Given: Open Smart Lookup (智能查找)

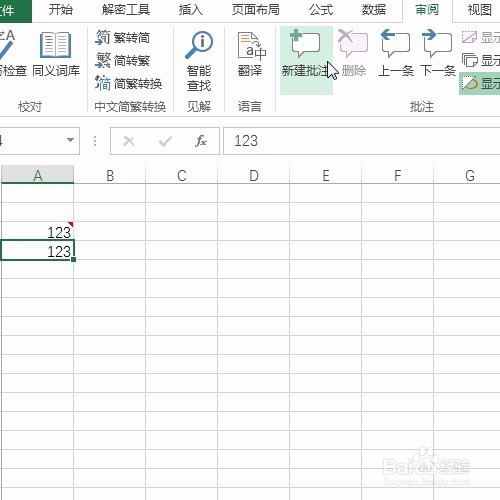Looking at the screenshot, I should click(199, 61).
